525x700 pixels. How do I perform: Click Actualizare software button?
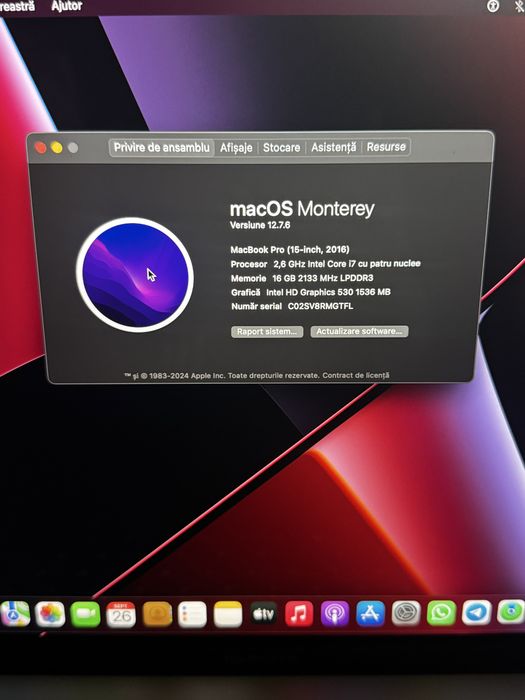(x=359, y=331)
